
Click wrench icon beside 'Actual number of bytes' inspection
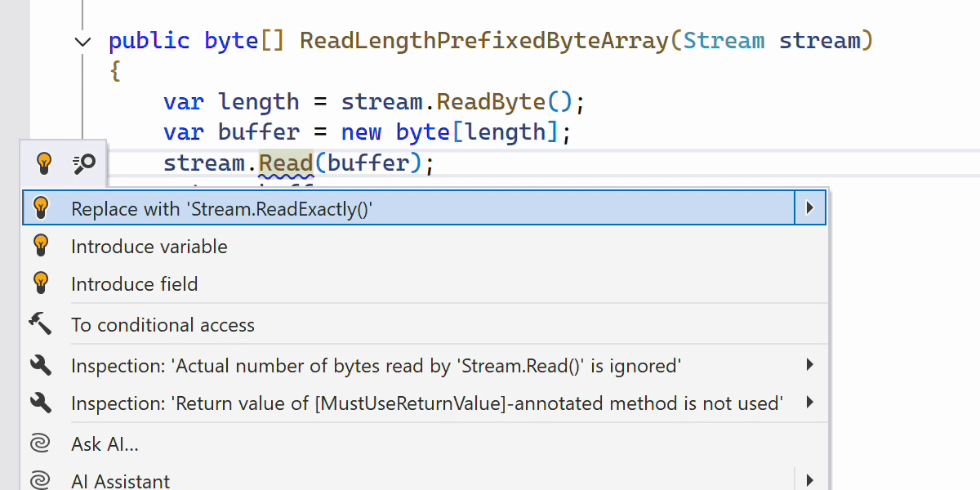click(x=41, y=365)
